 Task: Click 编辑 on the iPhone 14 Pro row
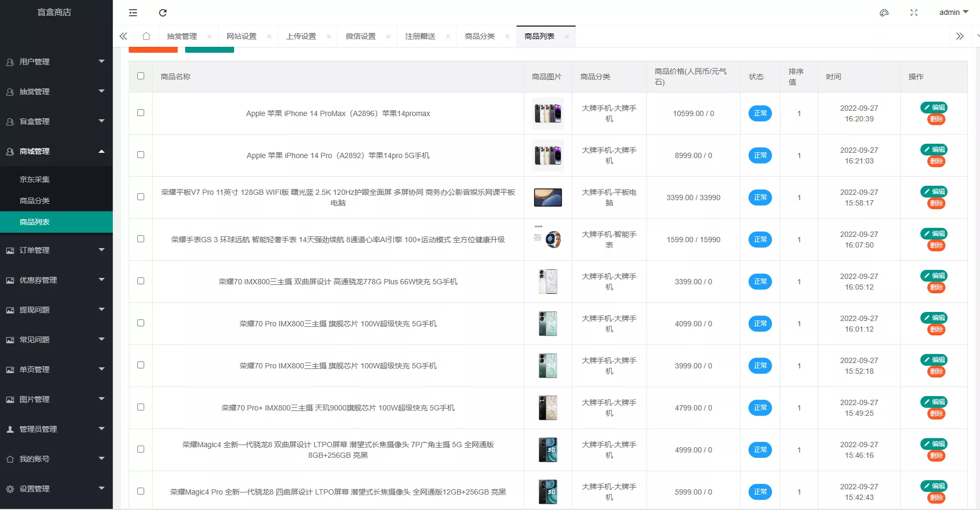(934, 150)
